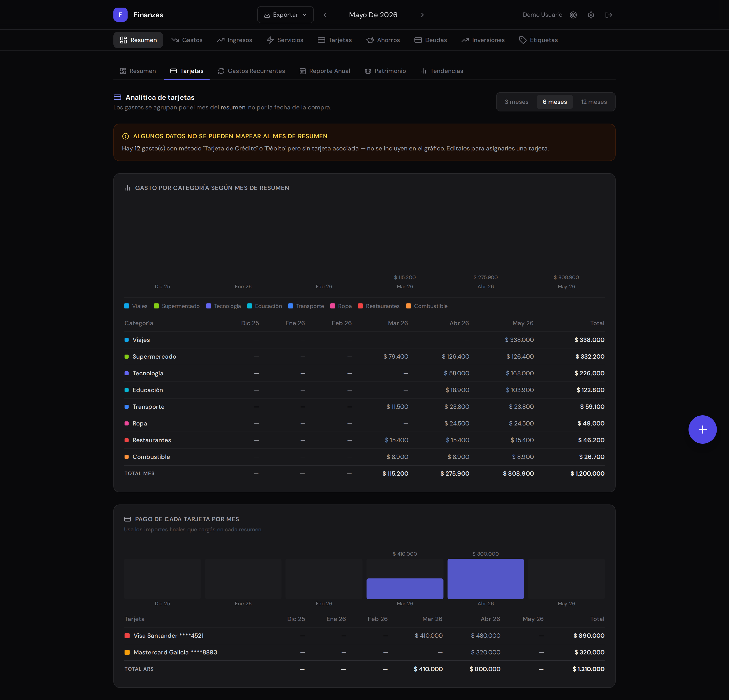This screenshot has width=729, height=700.
Task: Switch to Patrimonio sub-tab
Action: pos(385,71)
